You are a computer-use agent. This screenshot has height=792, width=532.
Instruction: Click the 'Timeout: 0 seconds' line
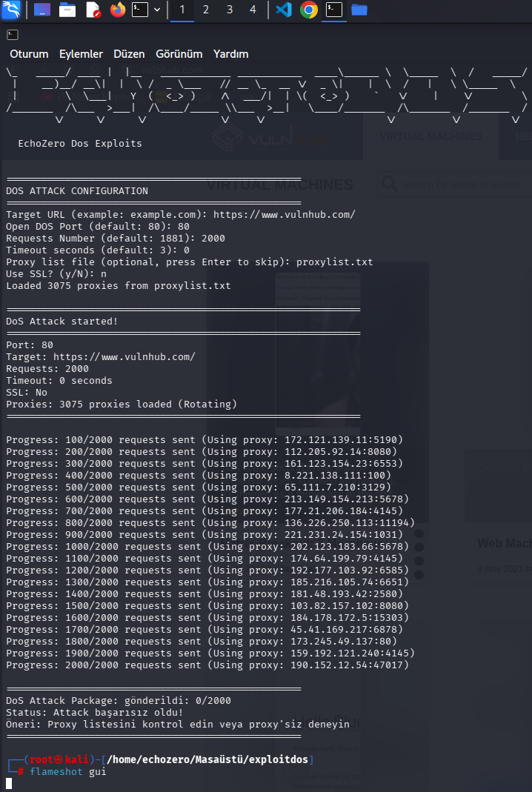59,381
